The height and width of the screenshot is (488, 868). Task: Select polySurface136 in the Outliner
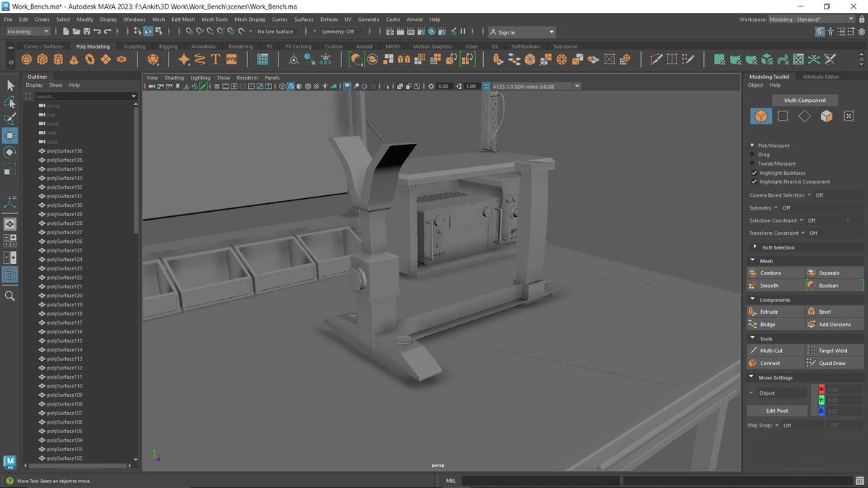[x=65, y=151]
